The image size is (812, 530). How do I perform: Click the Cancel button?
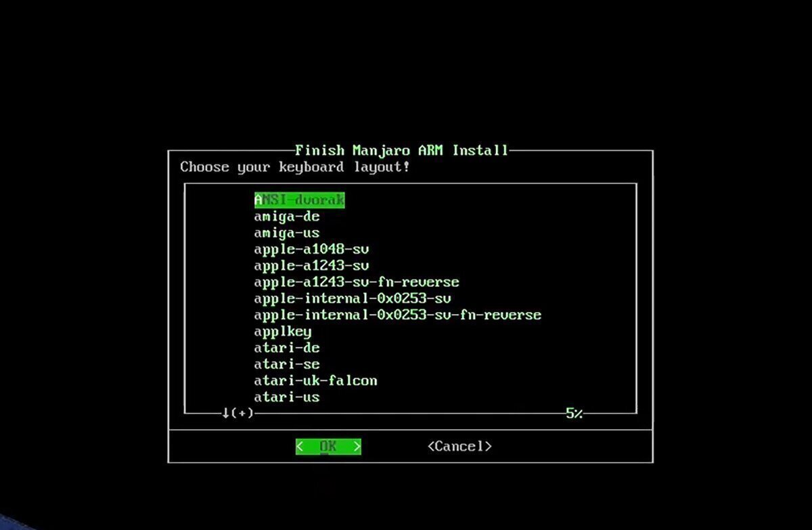[x=459, y=446]
